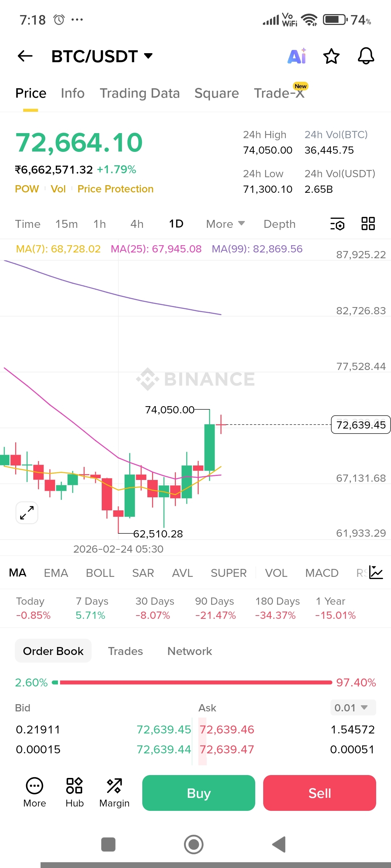Image resolution: width=391 pixels, height=868 pixels.
Task: Tap the red Sell button
Action: pyautogui.click(x=320, y=793)
